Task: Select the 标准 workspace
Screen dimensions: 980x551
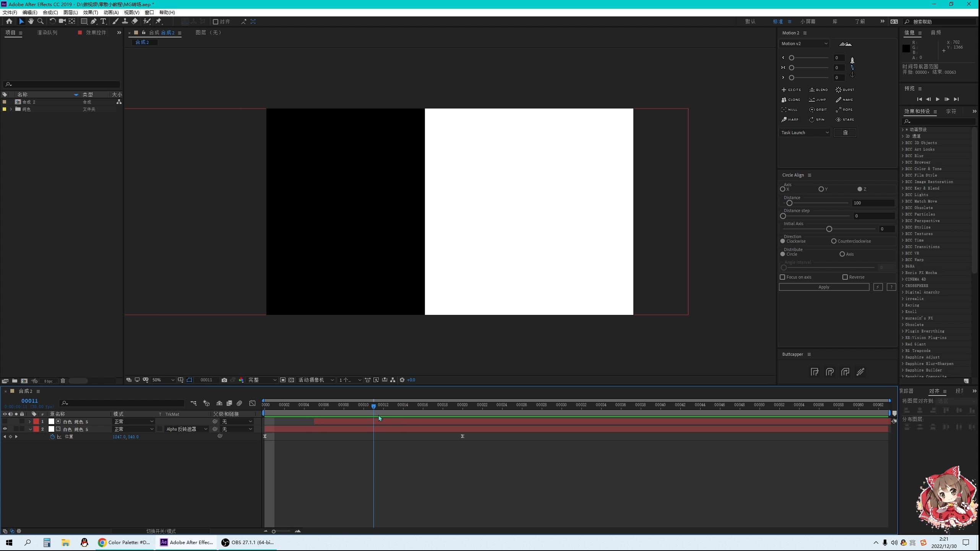Action: (778, 21)
